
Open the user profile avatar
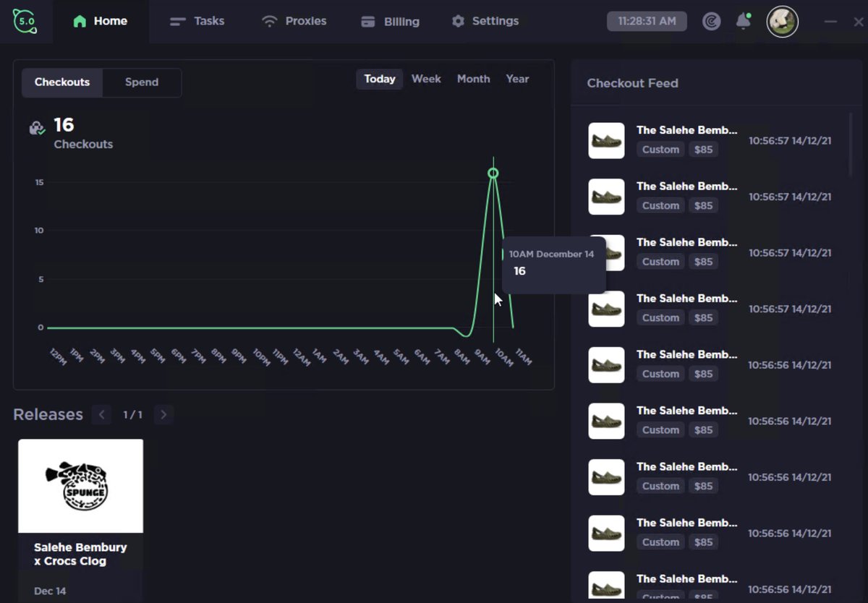(x=782, y=21)
